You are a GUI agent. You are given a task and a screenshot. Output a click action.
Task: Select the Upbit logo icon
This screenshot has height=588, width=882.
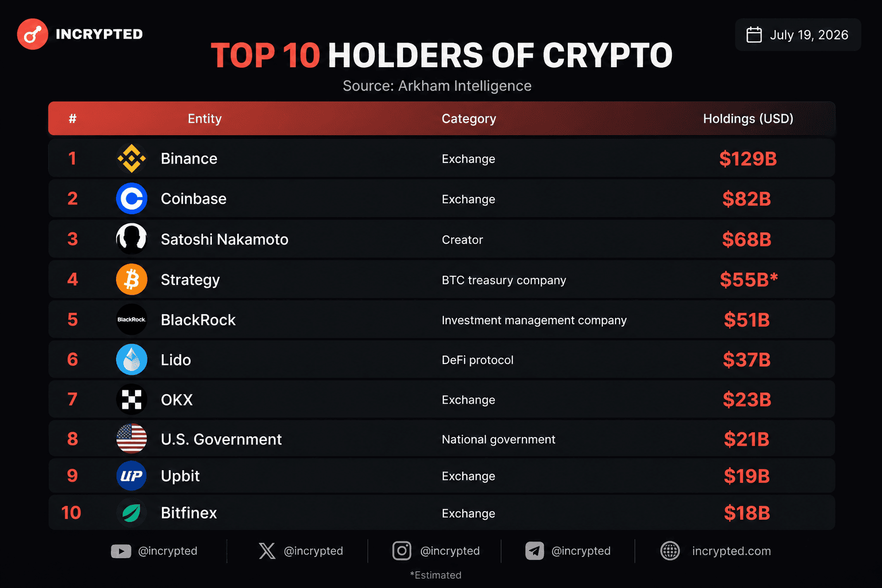131,475
